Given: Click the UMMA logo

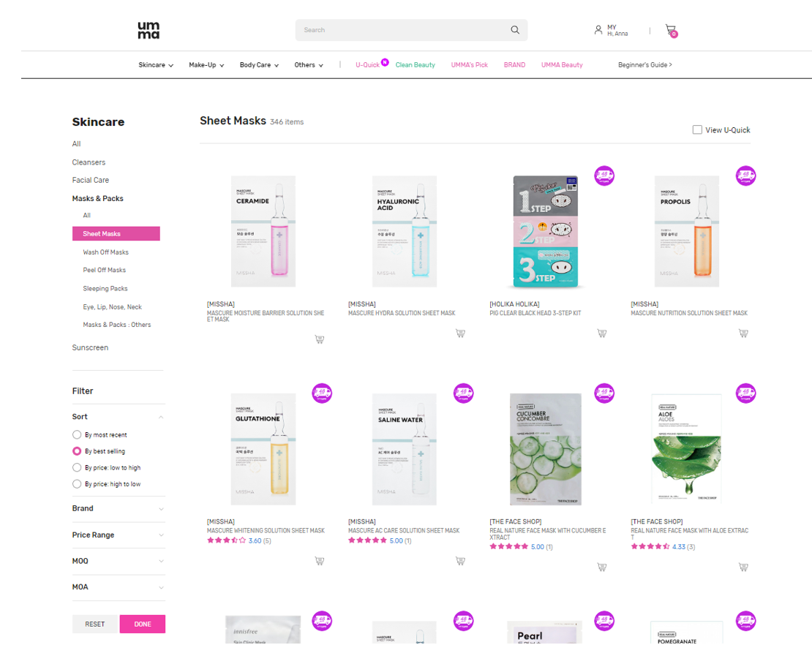Looking at the screenshot, I should 149,30.
